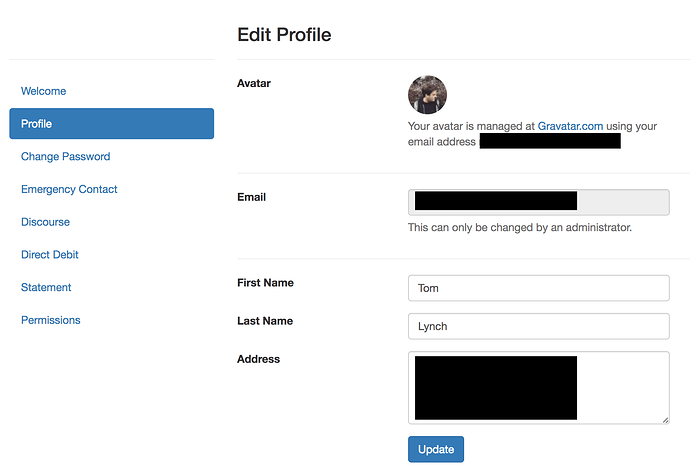Viewport: 690px width, 475px height.
Task: Focus the First Name field containing Tom
Action: click(x=539, y=288)
